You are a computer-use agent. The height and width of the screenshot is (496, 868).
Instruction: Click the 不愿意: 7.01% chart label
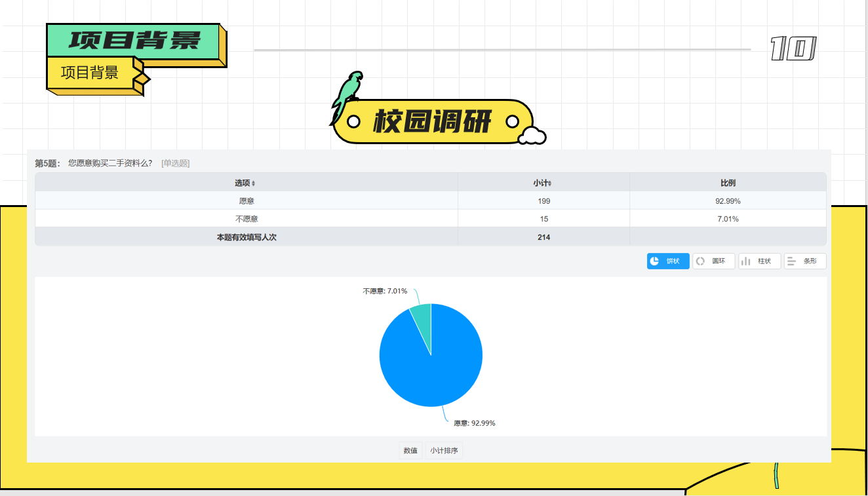(x=385, y=290)
